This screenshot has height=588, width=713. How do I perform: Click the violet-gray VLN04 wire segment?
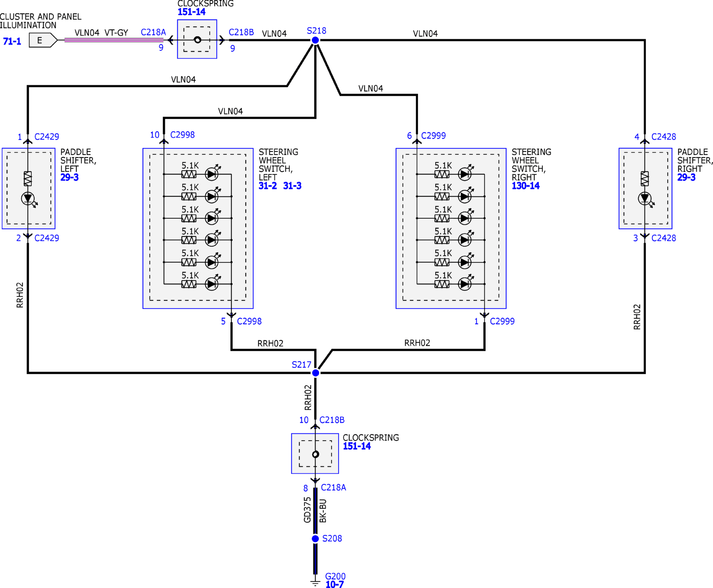click(114, 40)
